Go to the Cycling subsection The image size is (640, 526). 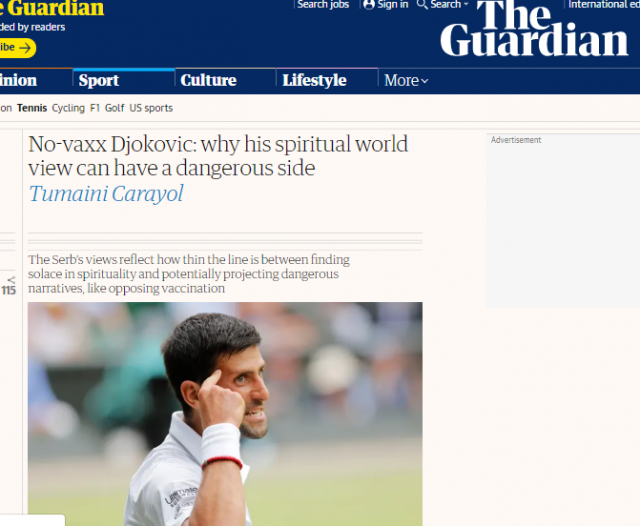68,108
